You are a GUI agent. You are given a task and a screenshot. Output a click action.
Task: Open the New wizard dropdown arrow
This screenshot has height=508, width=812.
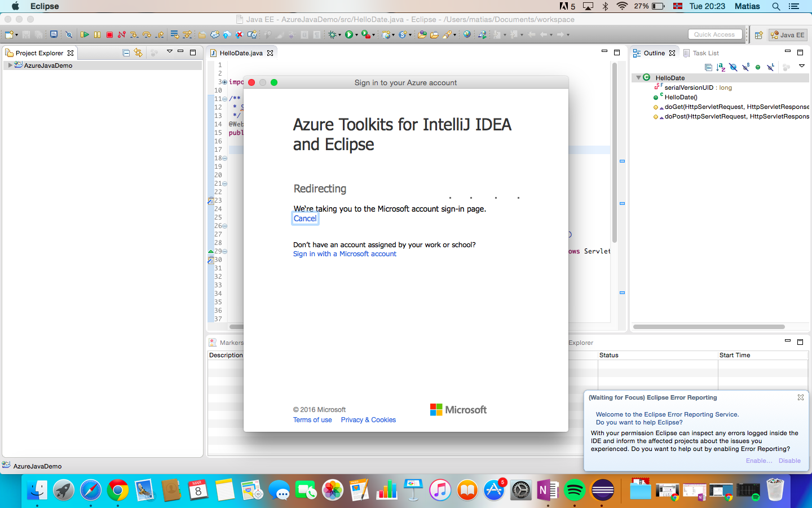(16, 35)
